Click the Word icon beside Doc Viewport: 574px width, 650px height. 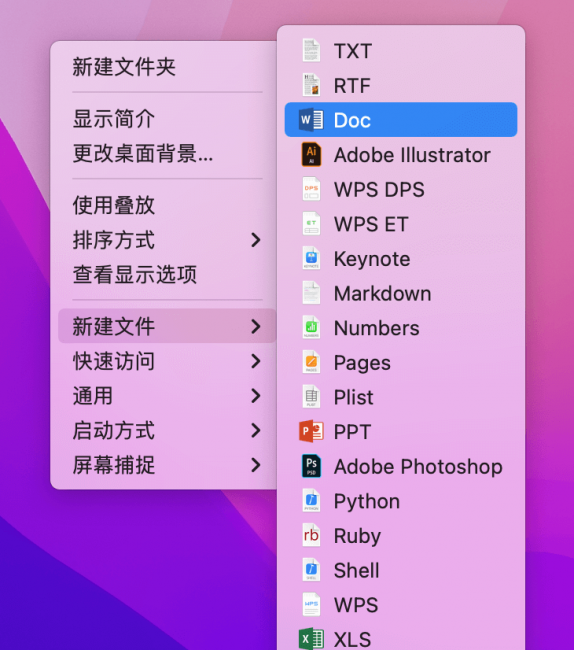tap(311, 120)
